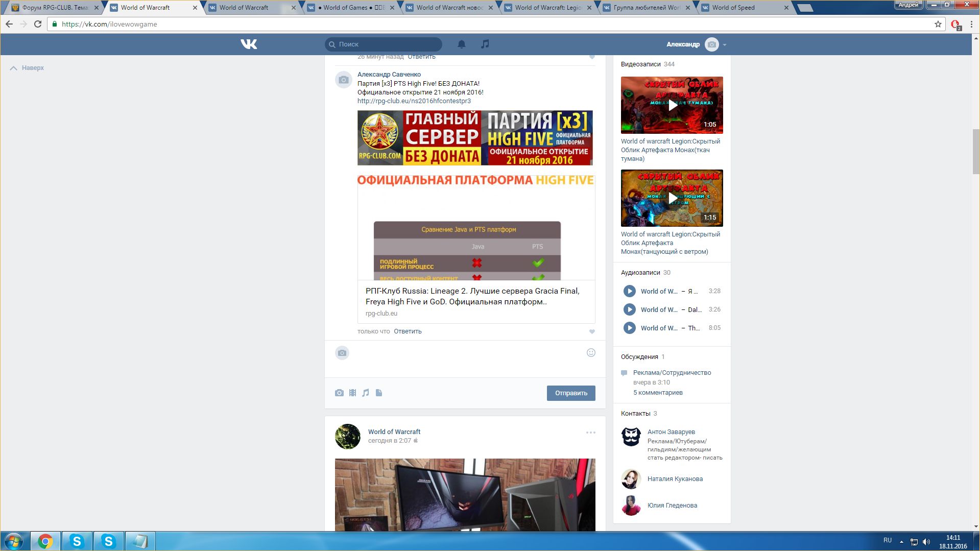Click the browser address bar
Screen dimensions: 980x551
tap(495, 24)
